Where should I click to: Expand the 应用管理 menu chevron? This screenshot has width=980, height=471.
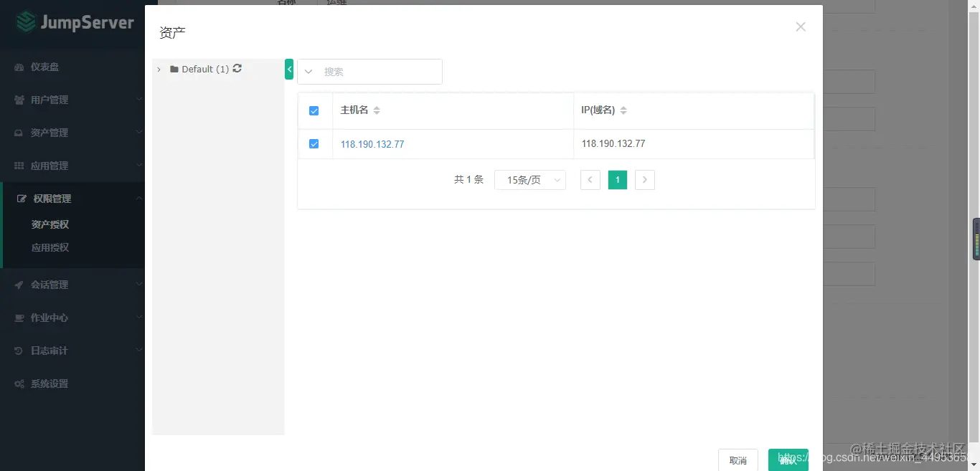point(139,166)
